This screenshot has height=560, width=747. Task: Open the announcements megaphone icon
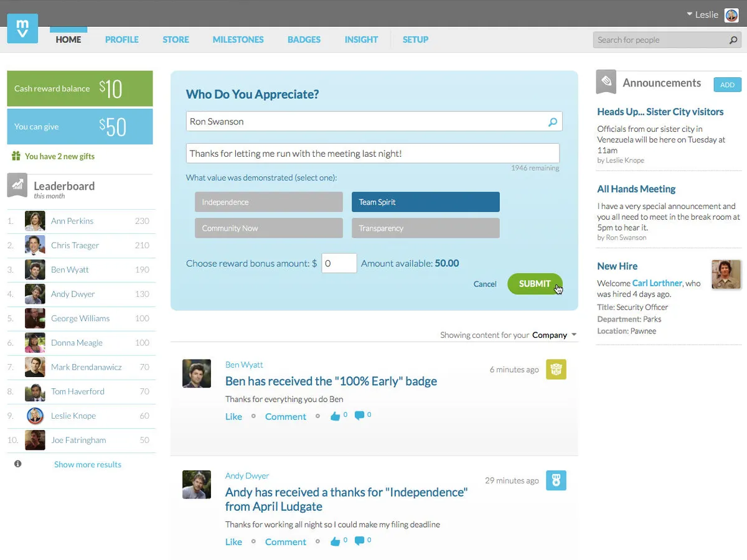(605, 81)
